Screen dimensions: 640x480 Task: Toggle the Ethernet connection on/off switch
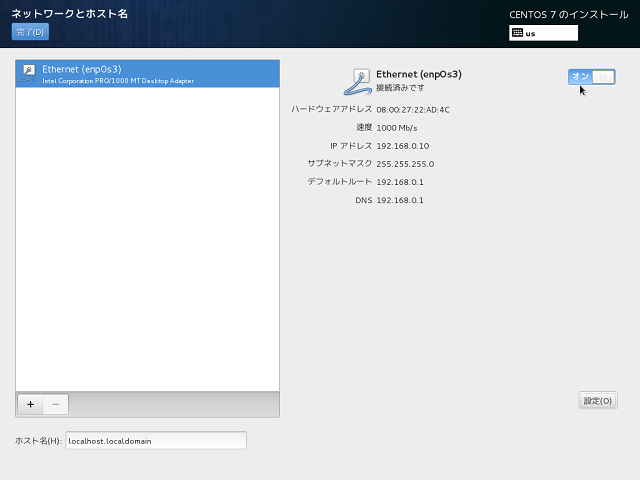click(591, 77)
